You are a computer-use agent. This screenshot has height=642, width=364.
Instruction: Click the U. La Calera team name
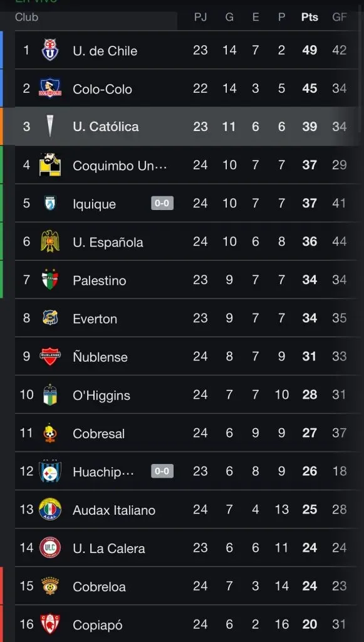[109, 549]
